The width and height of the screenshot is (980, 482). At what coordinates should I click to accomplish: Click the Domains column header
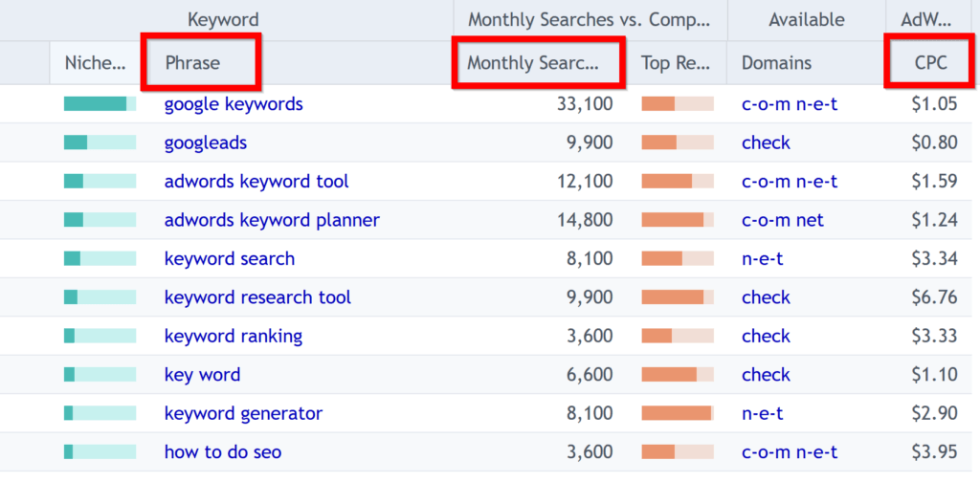coord(776,63)
